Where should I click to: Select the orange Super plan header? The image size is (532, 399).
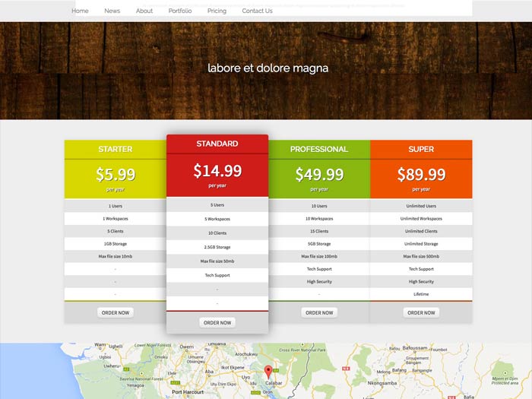(421, 149)
